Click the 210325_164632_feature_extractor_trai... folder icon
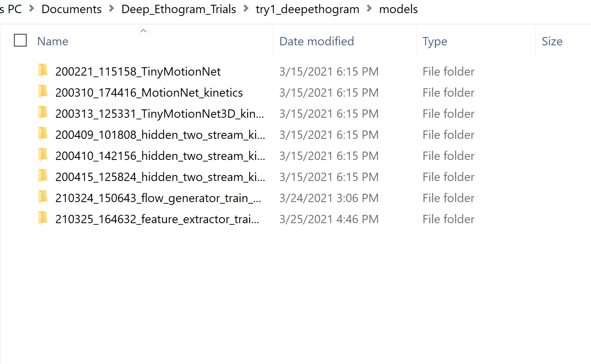 point(43,218)
